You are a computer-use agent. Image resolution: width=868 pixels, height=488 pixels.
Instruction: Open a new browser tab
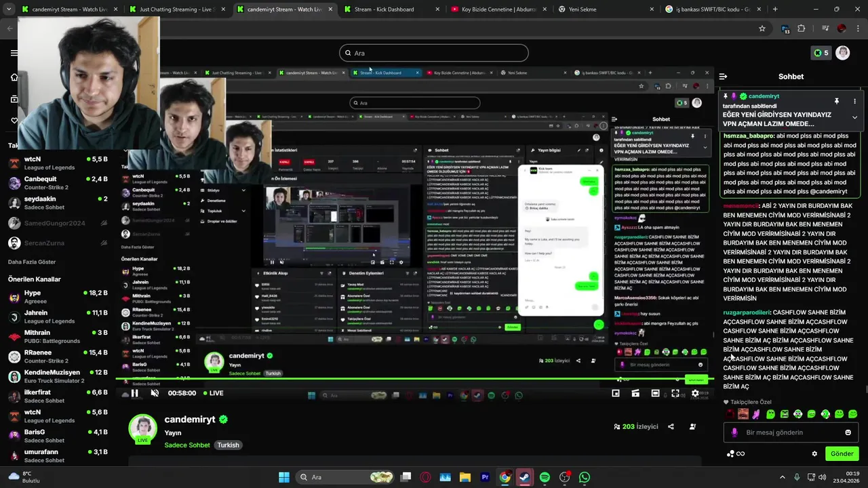point(775,9)
